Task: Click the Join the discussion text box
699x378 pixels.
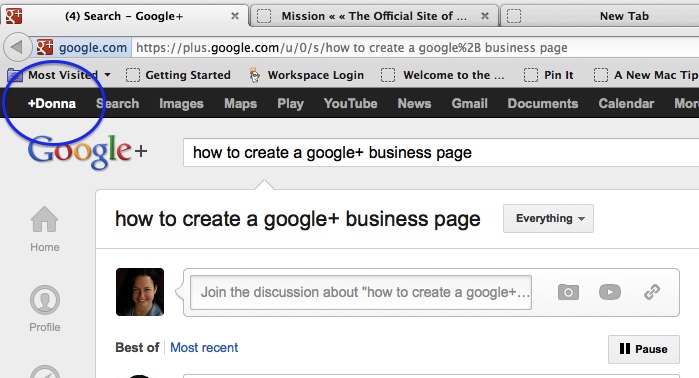Action: pyautogui.click(x=361, y=292)
